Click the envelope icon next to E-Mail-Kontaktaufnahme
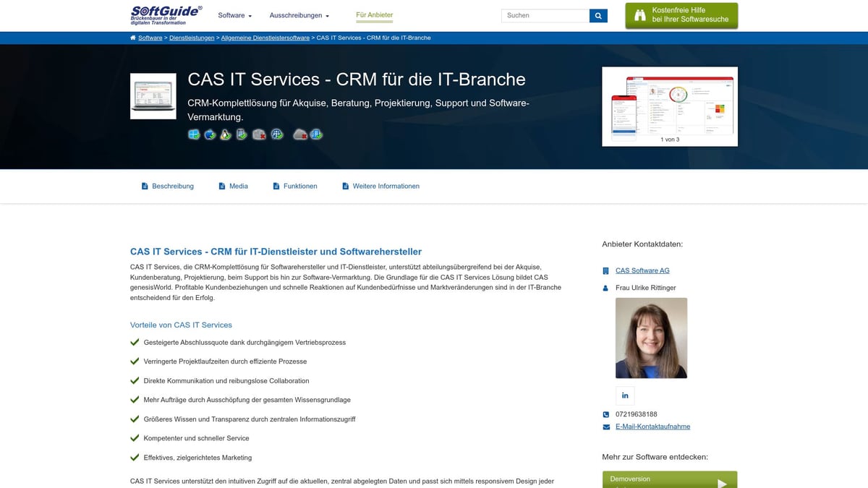868x488 pixels. pos(606,427)
